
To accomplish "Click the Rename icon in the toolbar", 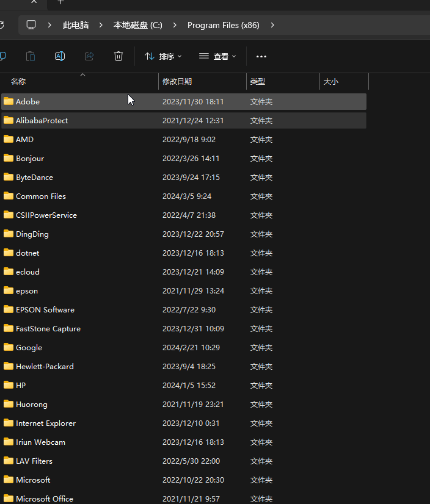I will click(60, 56).
